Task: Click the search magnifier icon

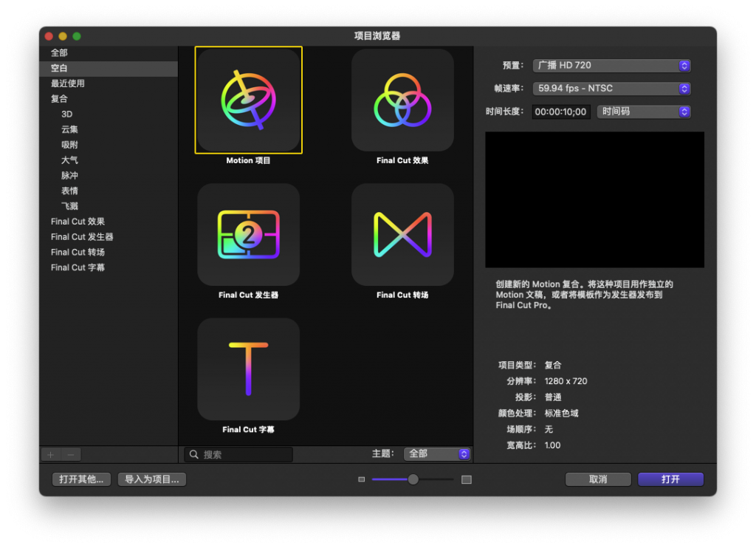Action: click(x=194, y=454)
